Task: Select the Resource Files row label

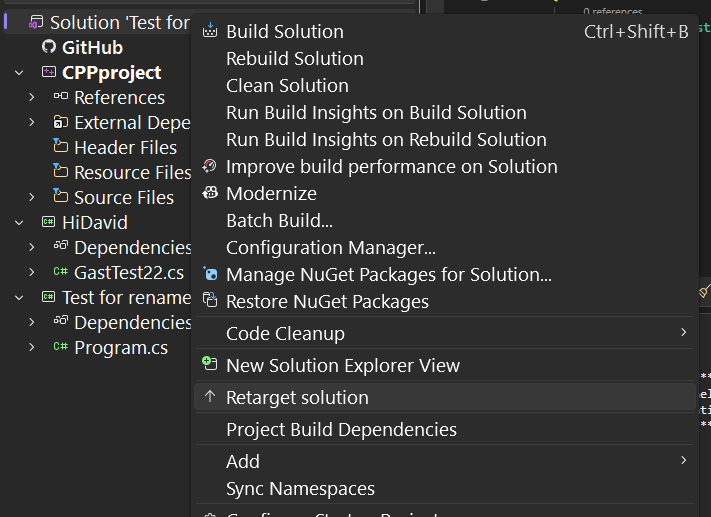Action: click(132, 172)
